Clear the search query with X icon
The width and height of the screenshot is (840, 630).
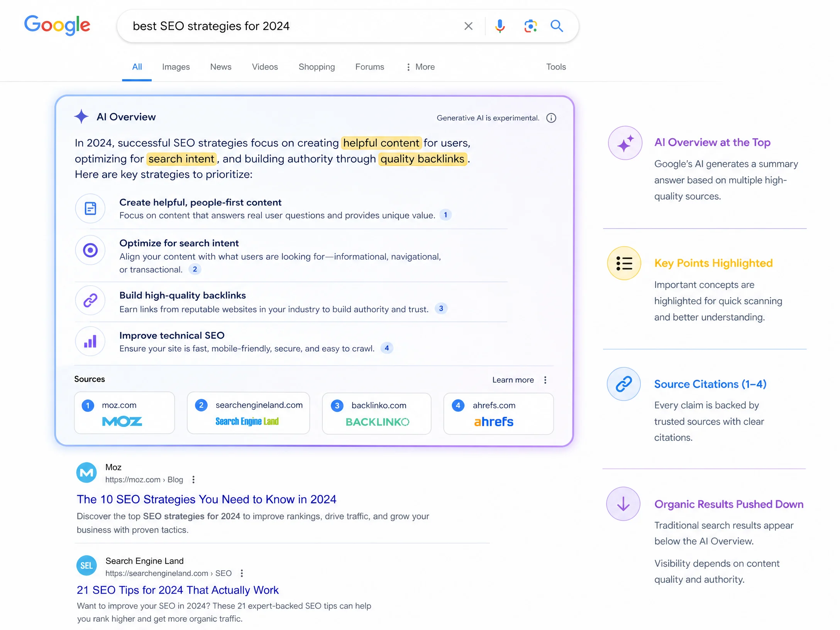(x=468, y=26)
